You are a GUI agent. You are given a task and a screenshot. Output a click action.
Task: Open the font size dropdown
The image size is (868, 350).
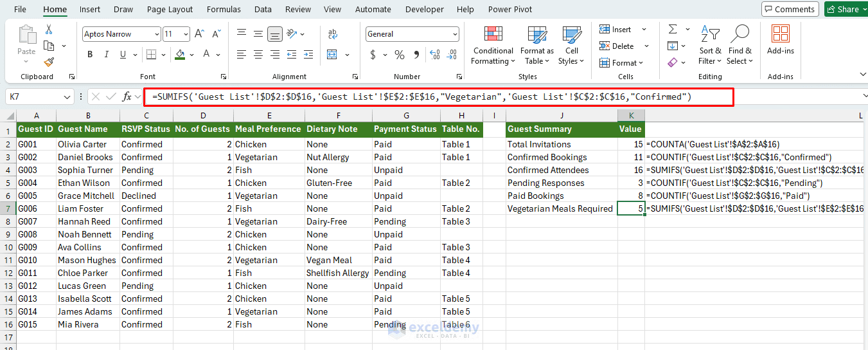pos(186,34)
